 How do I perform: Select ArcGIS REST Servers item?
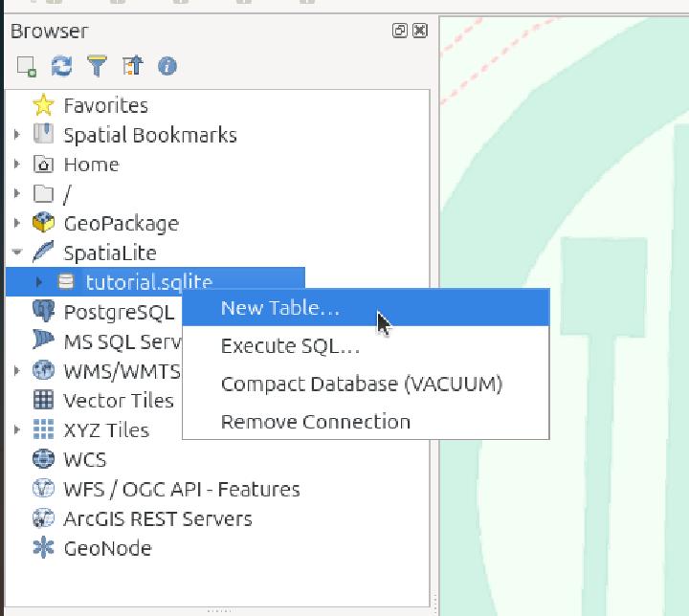pos(157,518)
